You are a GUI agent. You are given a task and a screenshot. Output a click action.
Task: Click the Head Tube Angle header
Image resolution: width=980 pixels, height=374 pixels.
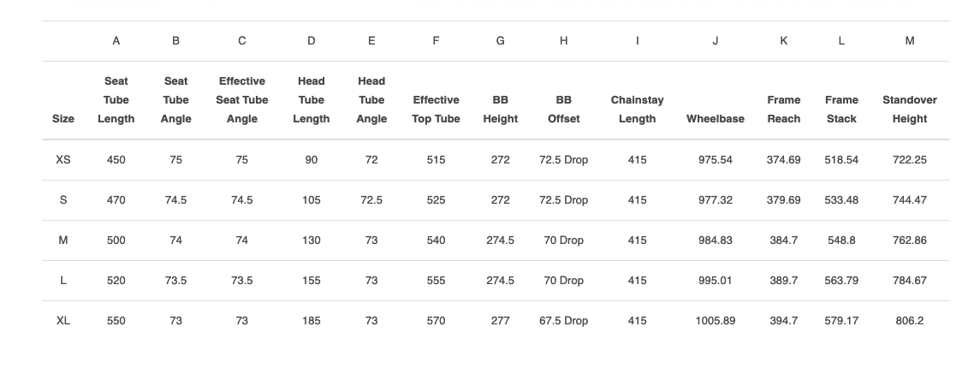(x=371, y=100)
